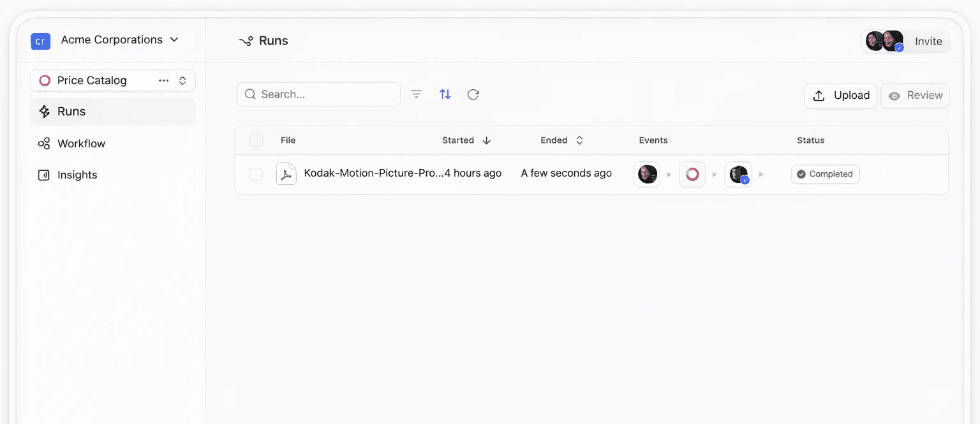Click member avatars next to Invite

pyautogui.click(x=885, y=41)
